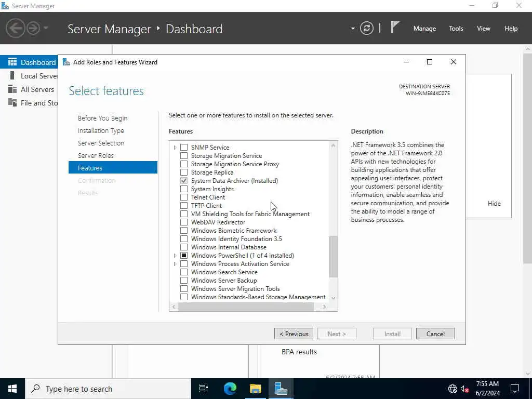532x399 pixels.
Task: Click the horizontal scrollbar left arrow
Action: (x=174, y=307)
